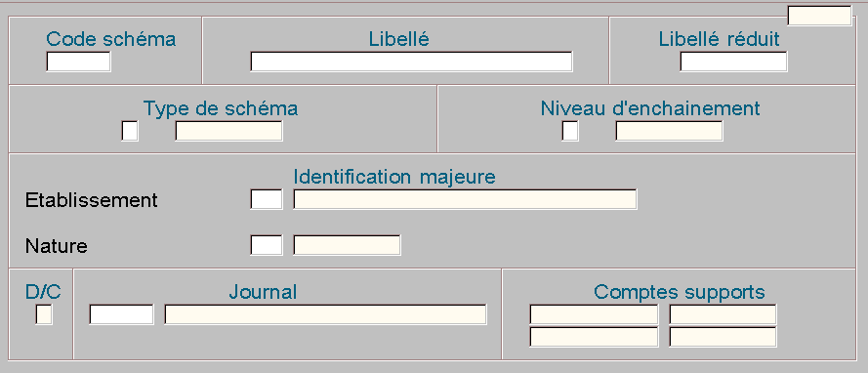Click the Nature description field
The width and height of the screenshot is (868, 373).
[347, 245]
